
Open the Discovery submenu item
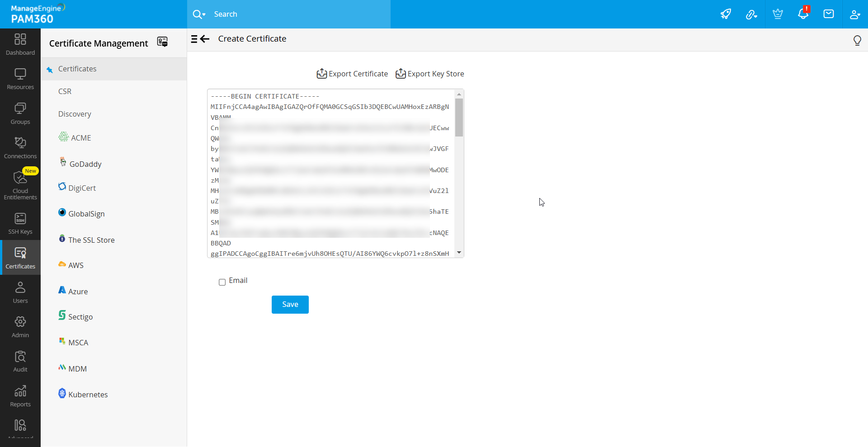75,114
